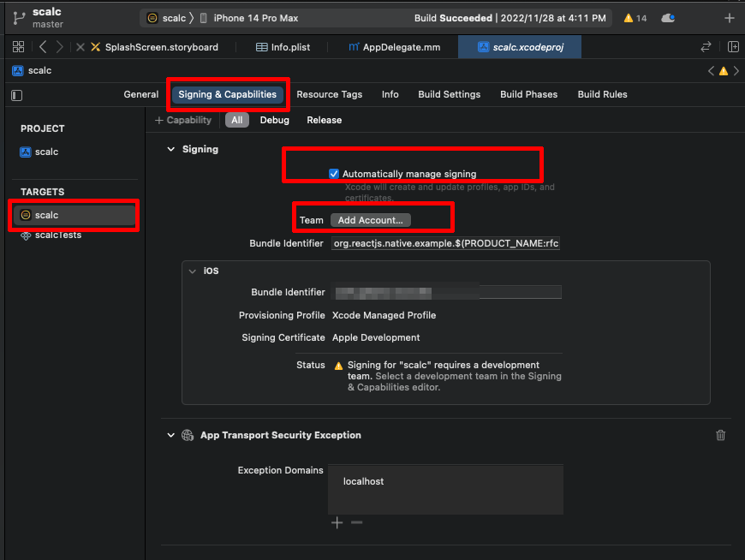This screenshot has width=745, height=560.
Task: Add an editor split pane
Action: click(733, 46)
